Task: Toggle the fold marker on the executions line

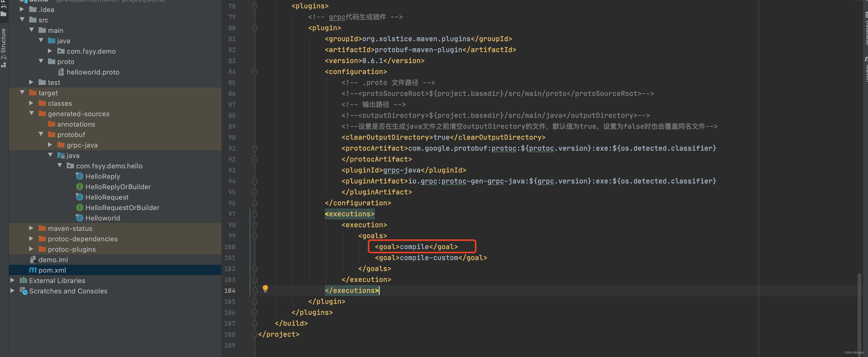Action: coord(255,214)
